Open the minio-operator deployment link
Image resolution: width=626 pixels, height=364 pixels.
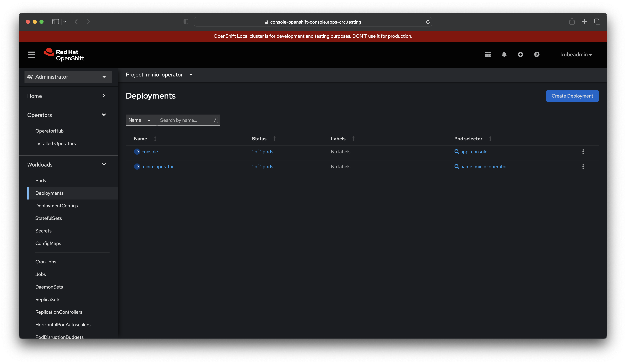click(158, 167)
